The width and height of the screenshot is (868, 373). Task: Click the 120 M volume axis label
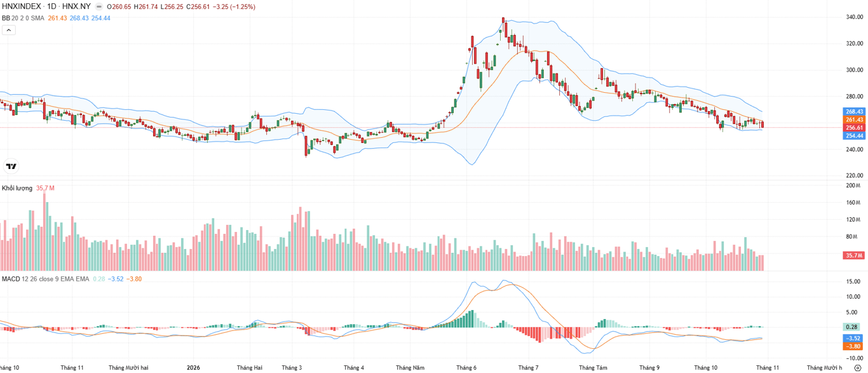tap(853, 220)
